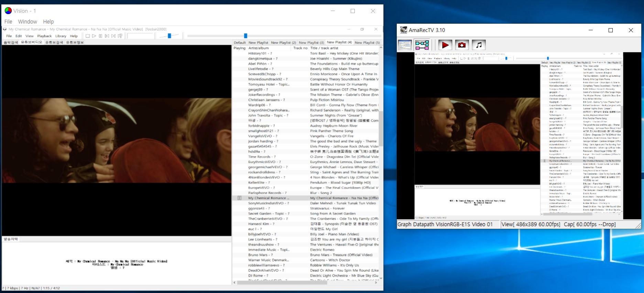Select the Hitstory101 playlist row
This screenshot has height=293, width=644.
click(x=306, y=53)
